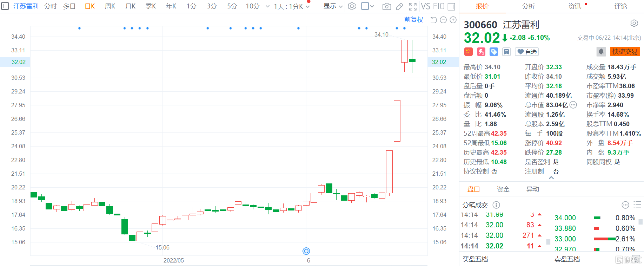Screen dimensions: 644x266
Task: Switch to 1分 minute chart
Action: [x=192, y=6]
